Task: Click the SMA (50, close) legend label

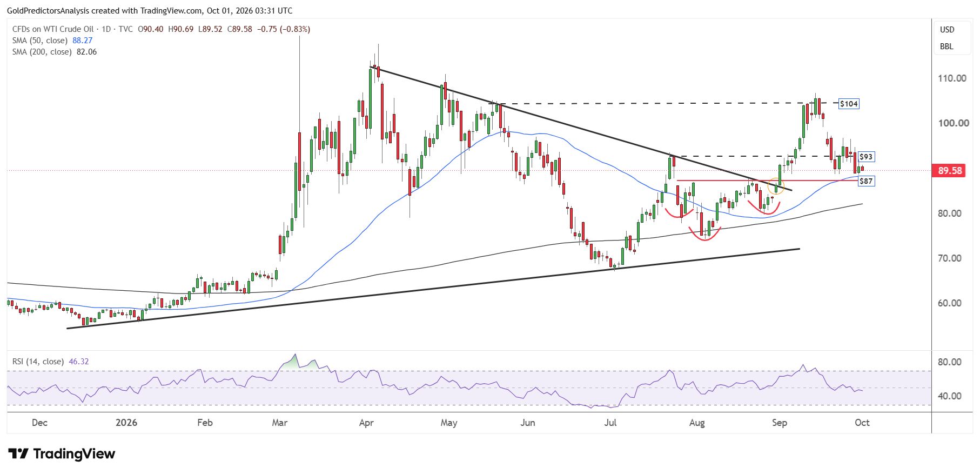Action: tap(40, 41)
